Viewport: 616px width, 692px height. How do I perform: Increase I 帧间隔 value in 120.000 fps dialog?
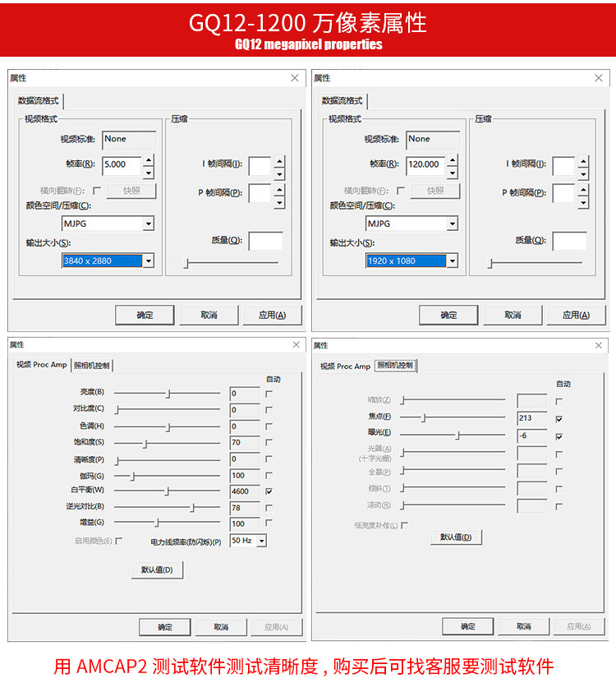point(583,162)
